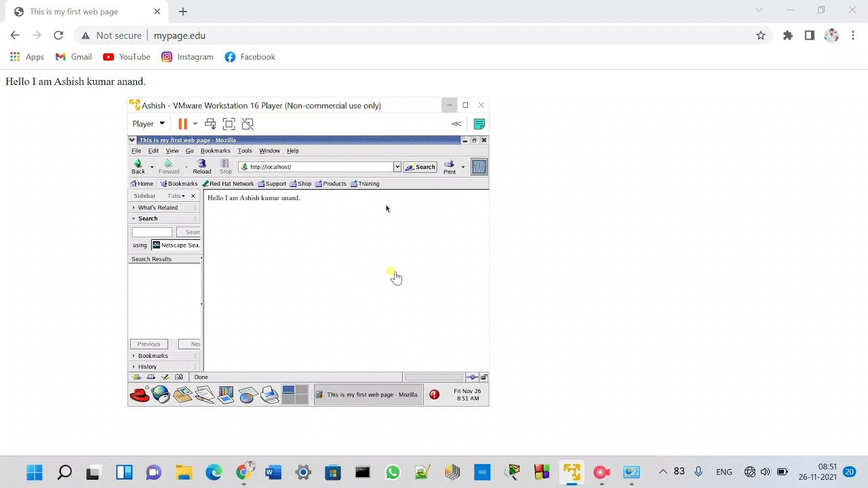
Task: Click the VMware pause virtual machine button
Action: click(x=182, y=124)
